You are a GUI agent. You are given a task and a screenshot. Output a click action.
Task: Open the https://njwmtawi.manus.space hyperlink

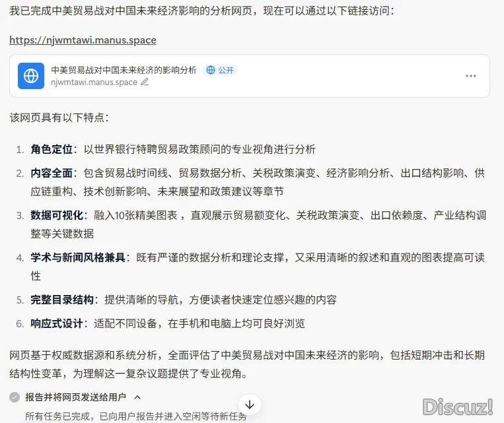[83, 40]
